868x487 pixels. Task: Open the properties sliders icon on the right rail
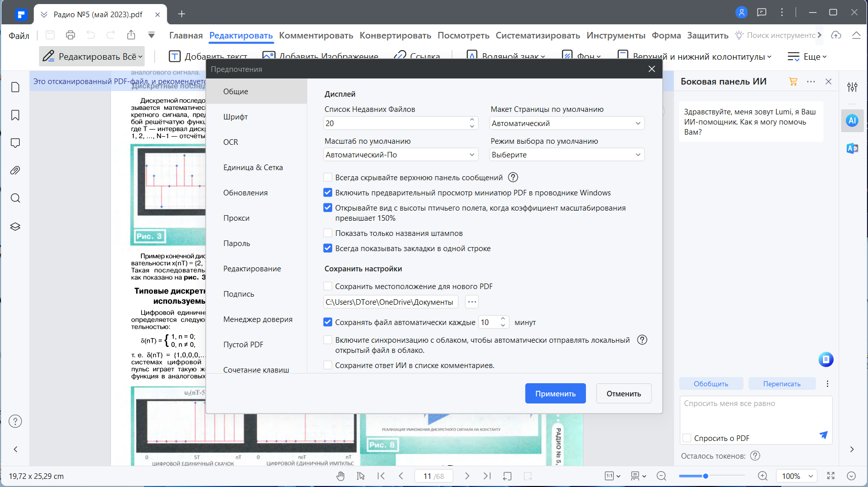click(852, 87)
